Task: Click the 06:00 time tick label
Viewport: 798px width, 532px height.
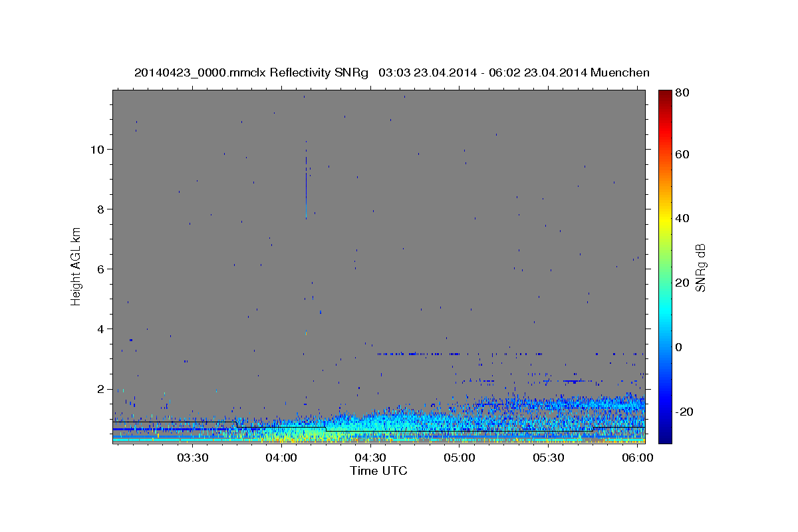Action: coord(637,458)
